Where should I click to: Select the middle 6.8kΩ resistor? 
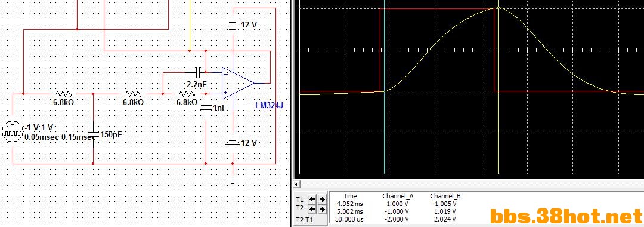coord(133,94)
